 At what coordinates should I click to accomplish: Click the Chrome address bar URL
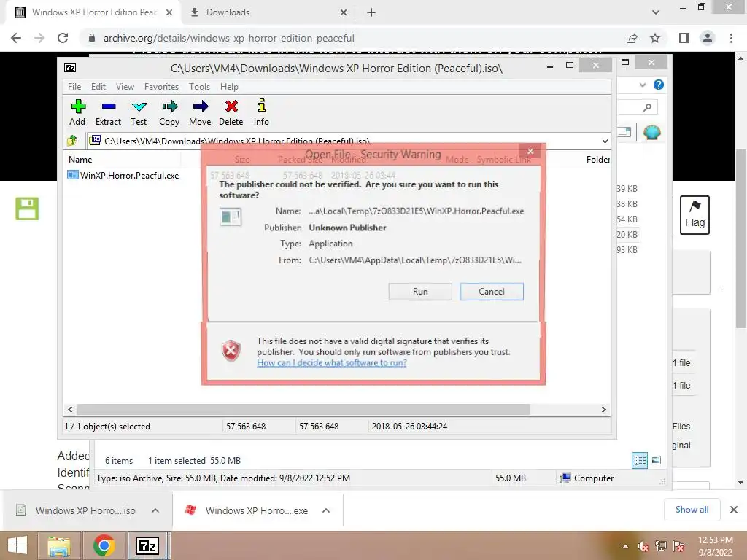pos(228,38)
